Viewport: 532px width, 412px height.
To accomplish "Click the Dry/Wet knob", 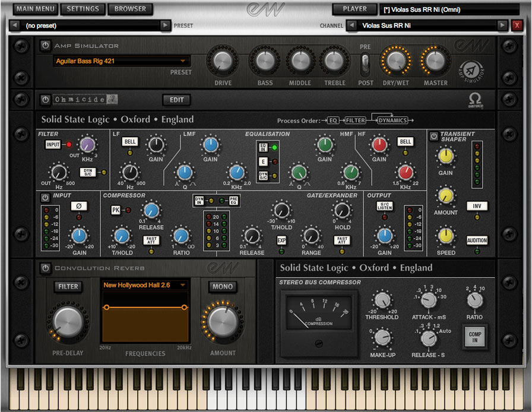I will pyautogui.click(x=395, y=61).
